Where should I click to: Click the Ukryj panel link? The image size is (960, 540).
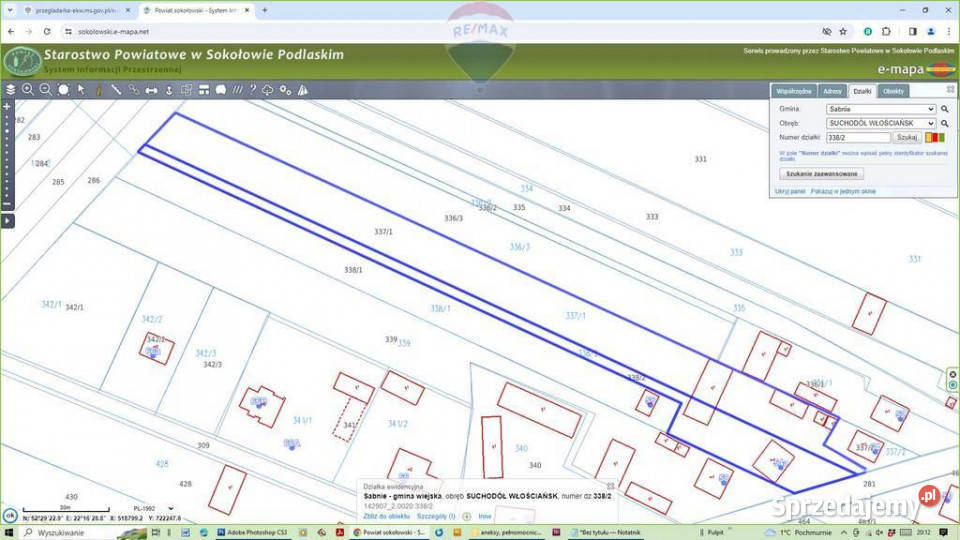click(790, 190)
